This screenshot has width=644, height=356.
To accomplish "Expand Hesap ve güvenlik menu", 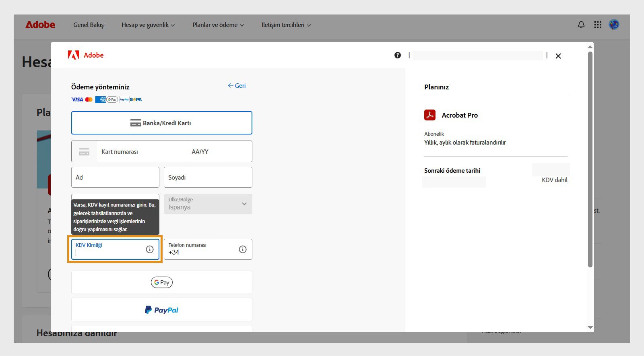I will 148,25.
